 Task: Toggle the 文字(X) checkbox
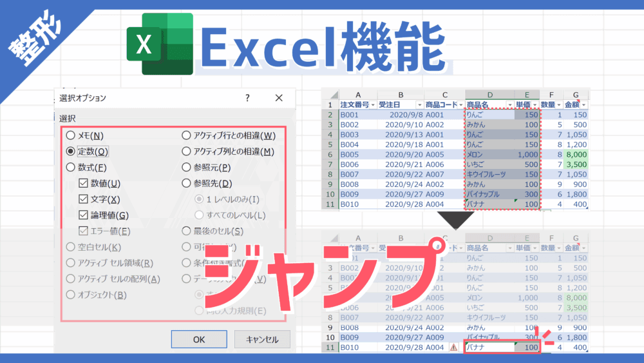point(83,199)
